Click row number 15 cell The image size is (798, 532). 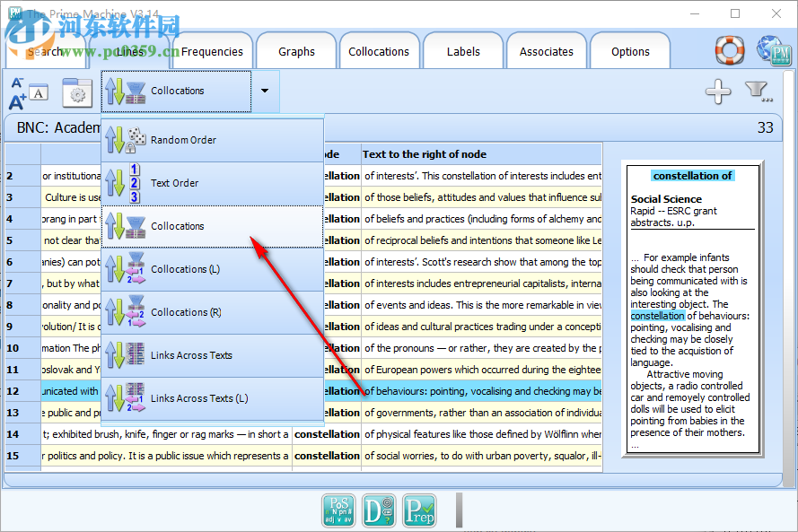23,456
